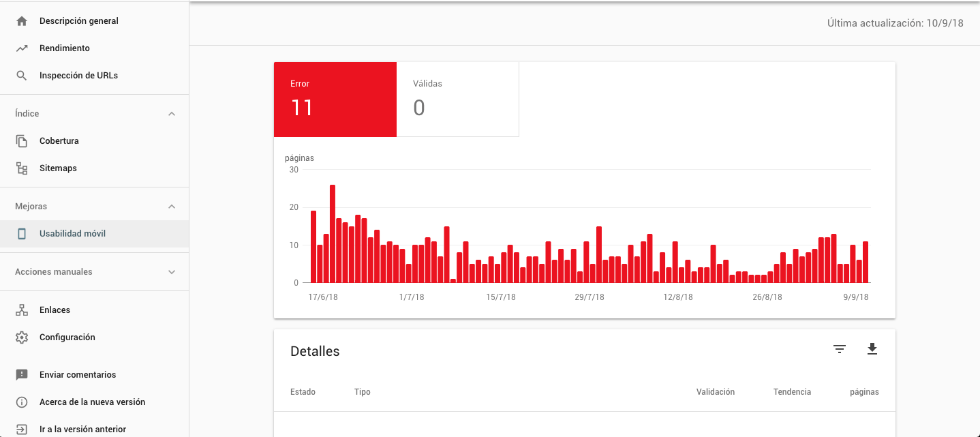This screenshot has width=980, height=437.
Task: Click the info icon for Acerca de la nueva versión
Action: point(22,402)
